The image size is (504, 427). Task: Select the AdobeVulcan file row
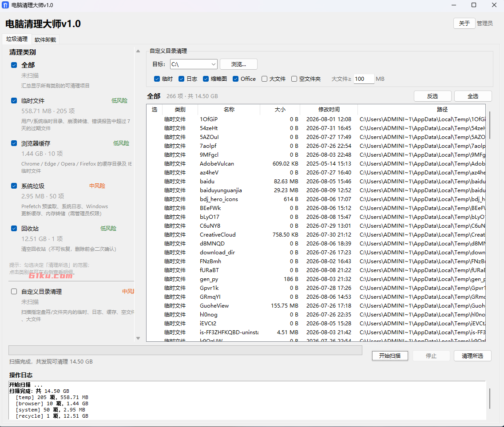(316, 163)
